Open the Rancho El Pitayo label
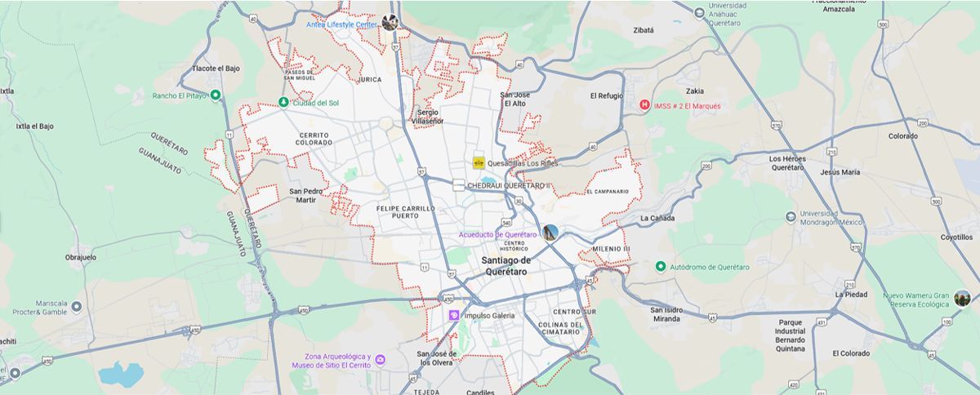The image size is (980, 395). [180, 95]
